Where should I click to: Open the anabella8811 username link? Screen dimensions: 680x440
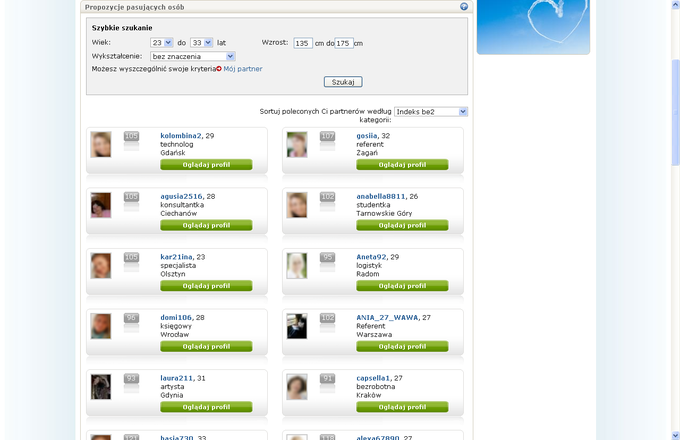coord(381,196)
